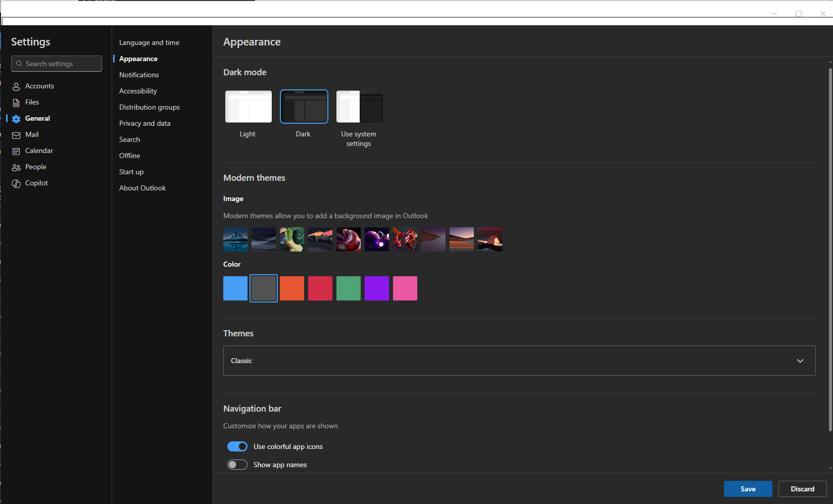Select the dark dunes theme image
The image size is (833, 504).
point(264,239)
